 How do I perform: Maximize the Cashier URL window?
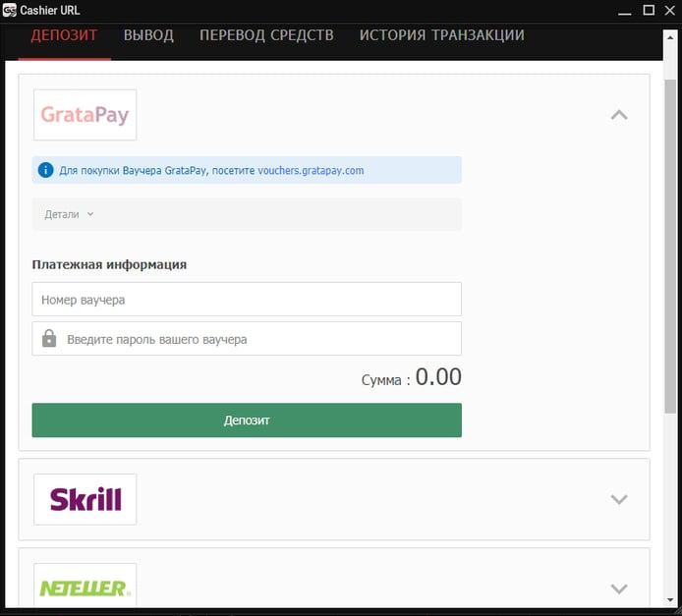pos(649,10)
